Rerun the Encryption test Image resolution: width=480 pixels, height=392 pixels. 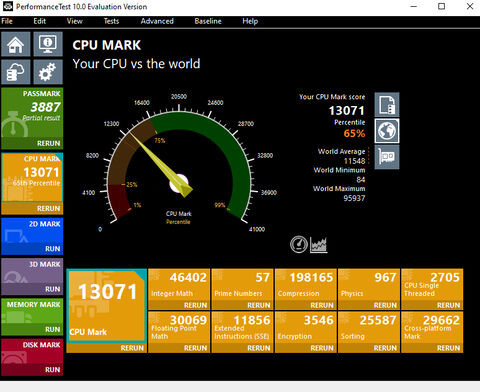[322, 348]
